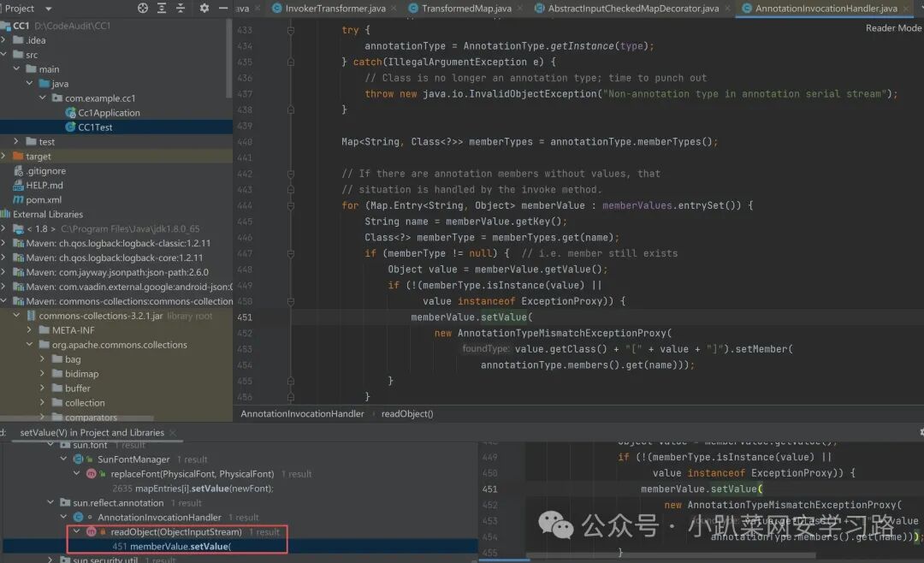The width and height of the screenshot is (924, 563).
Task: Enable Reader Mode in the editor
Action: pos(892,28)
